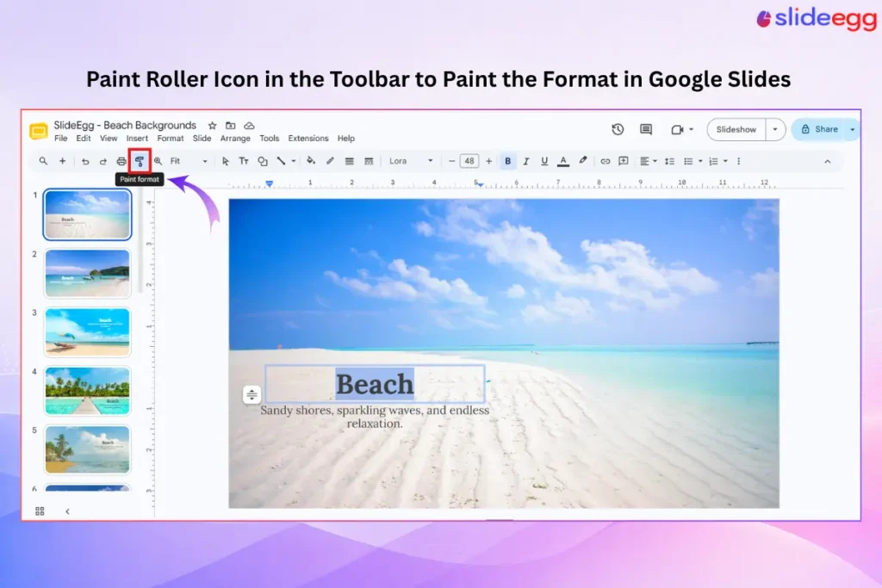
Task: Select the Line tool
Action: click(282, 161)
